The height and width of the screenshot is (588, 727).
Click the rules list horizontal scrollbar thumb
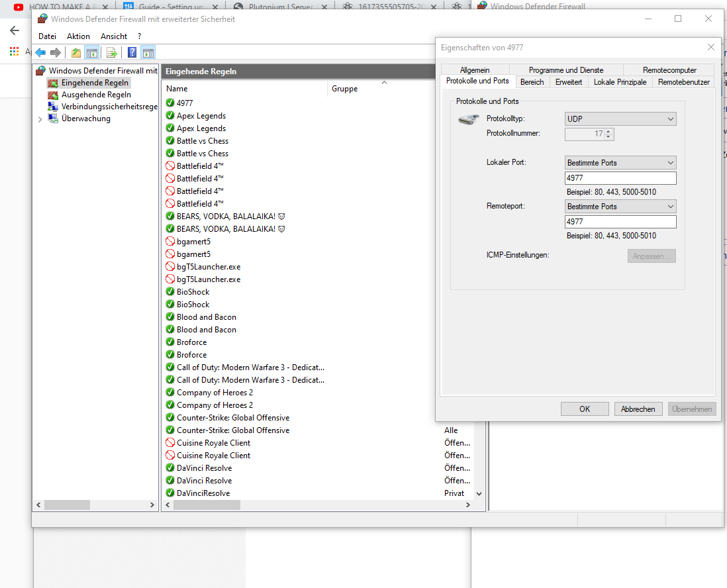point(207,505)
